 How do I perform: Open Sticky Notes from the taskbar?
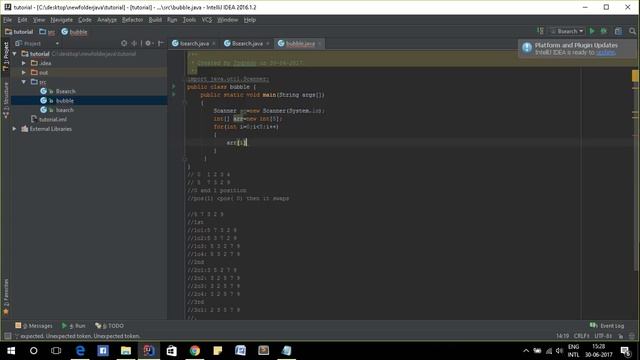tap(218, 351)
